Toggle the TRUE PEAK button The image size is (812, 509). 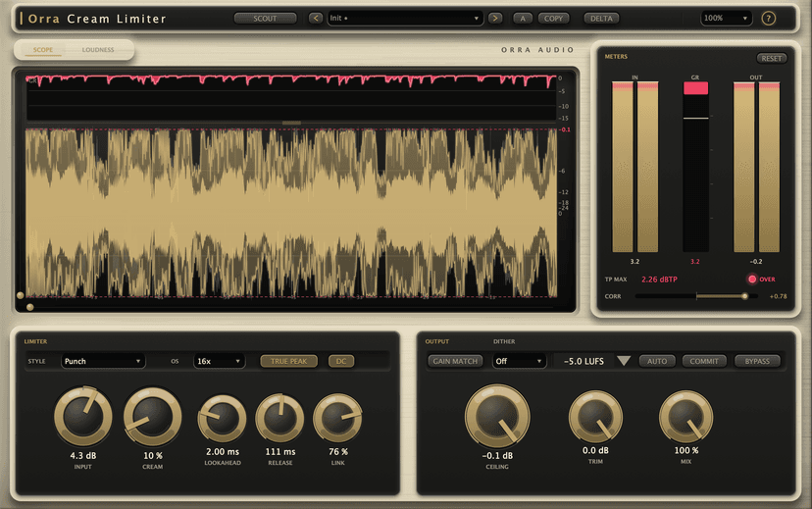289,361
